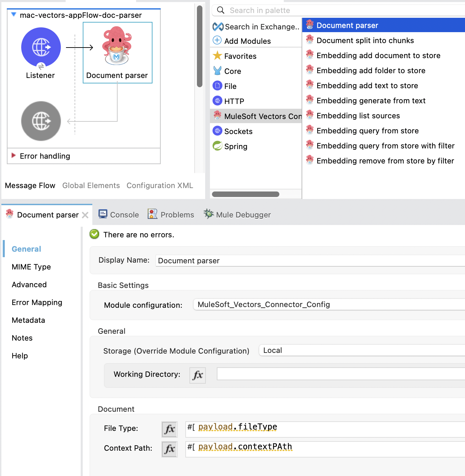
Task: Open the Global Elements tab
Action: tap(91, 185)
